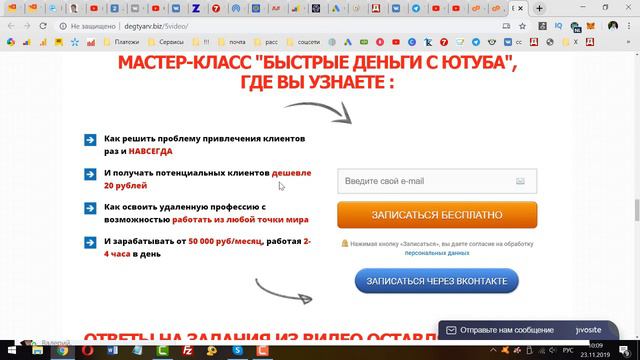Show hidden system tray icons

(493, 351)
